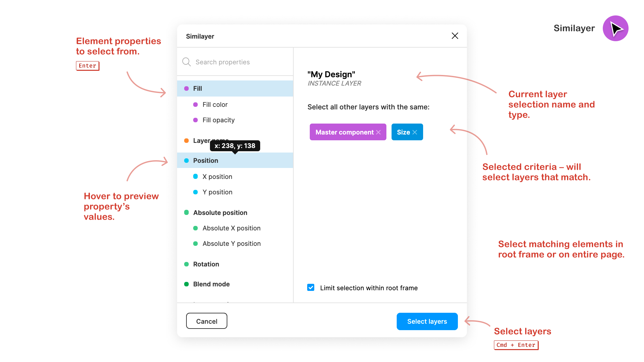Click the green dot beside Absolute position

pos(186,212)
